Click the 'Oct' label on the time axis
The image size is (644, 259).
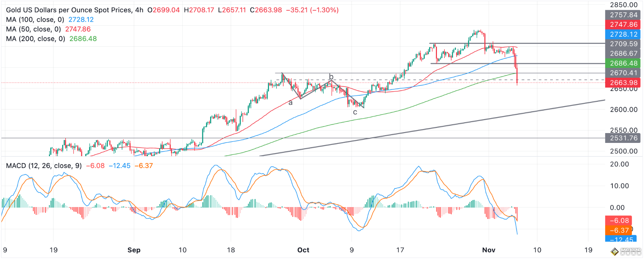coord(303,250)
